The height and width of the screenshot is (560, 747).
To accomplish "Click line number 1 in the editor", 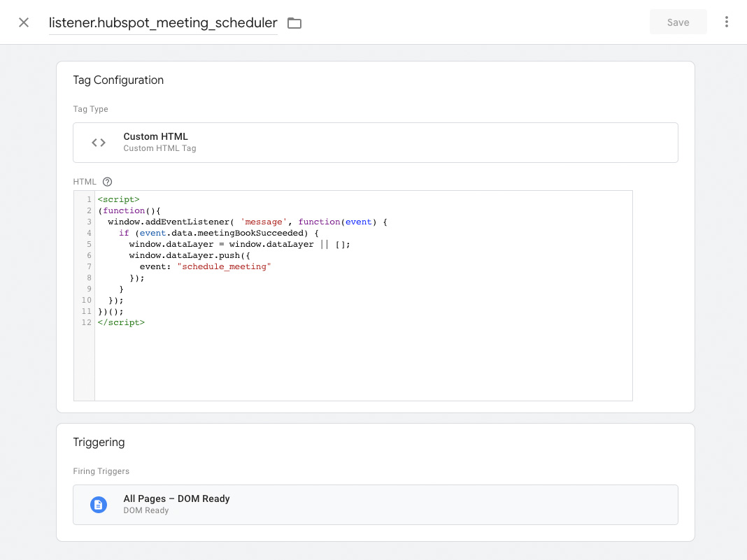I will [x=88, y=199].
